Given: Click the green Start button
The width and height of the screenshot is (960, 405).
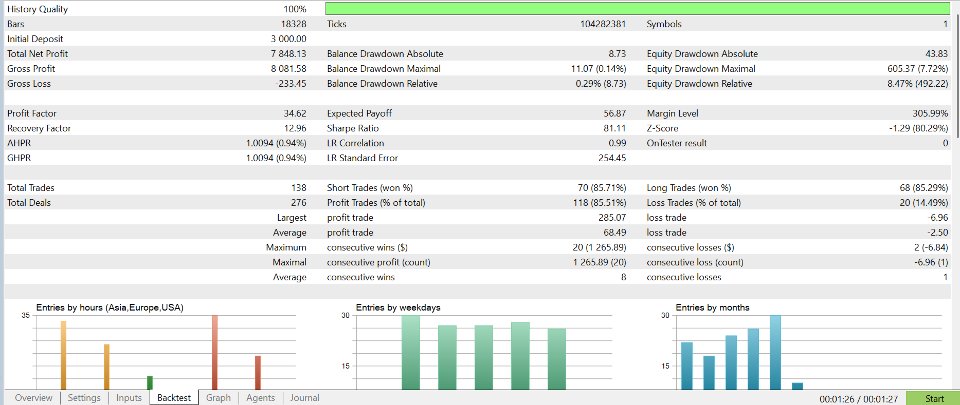Looking at the screenshot, I should pos(933,398).
